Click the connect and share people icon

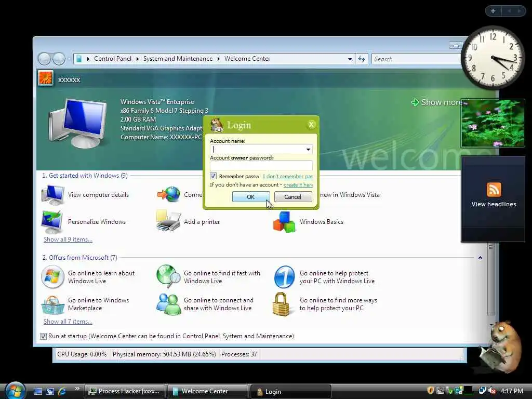(168, 304)
